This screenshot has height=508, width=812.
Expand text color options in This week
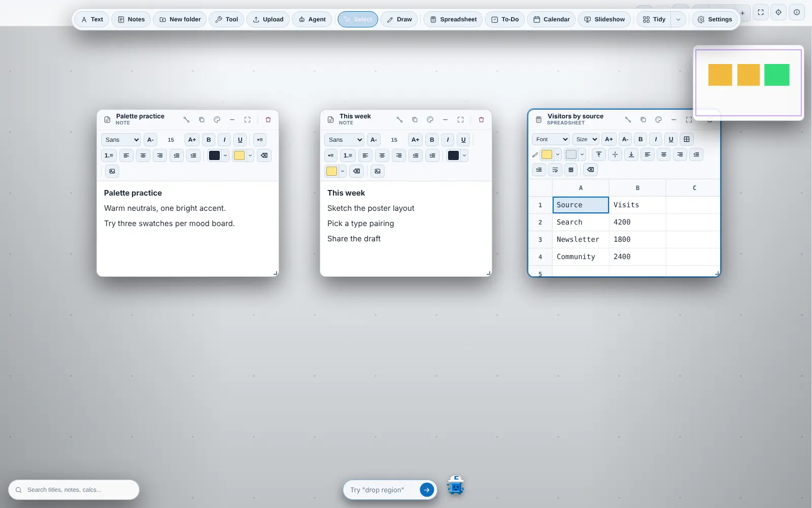tap(464, 155)
